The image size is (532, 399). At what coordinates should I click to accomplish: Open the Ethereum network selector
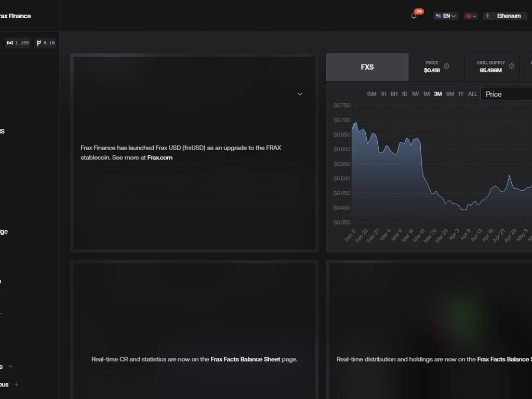pyautogui.click(x=505, y=16)
